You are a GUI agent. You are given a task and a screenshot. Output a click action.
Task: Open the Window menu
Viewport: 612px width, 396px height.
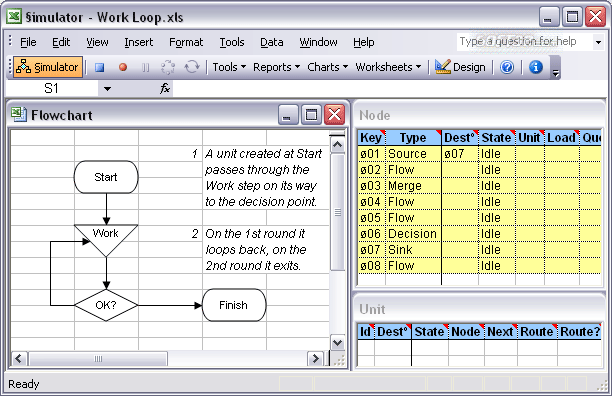[x=318, y=42]
